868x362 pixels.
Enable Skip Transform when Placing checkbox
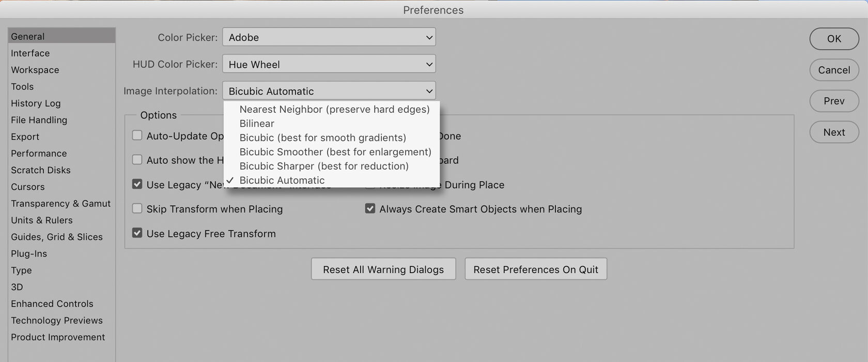coord(137,208)
